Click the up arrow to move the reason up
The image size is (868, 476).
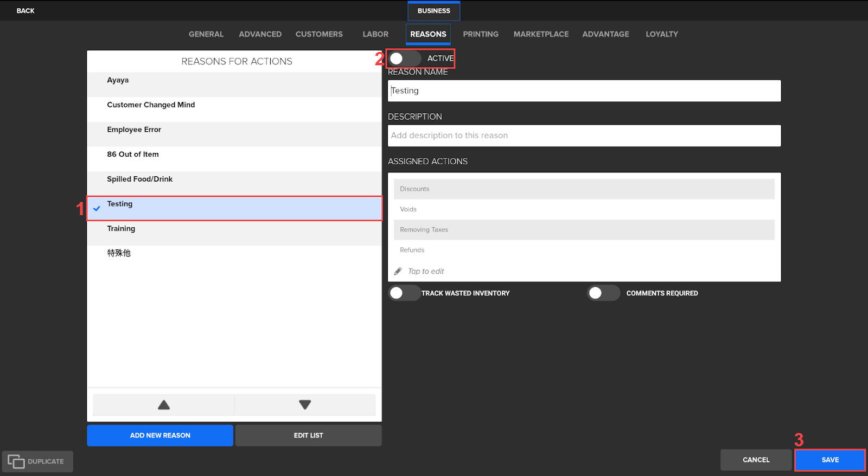(163, 405)
